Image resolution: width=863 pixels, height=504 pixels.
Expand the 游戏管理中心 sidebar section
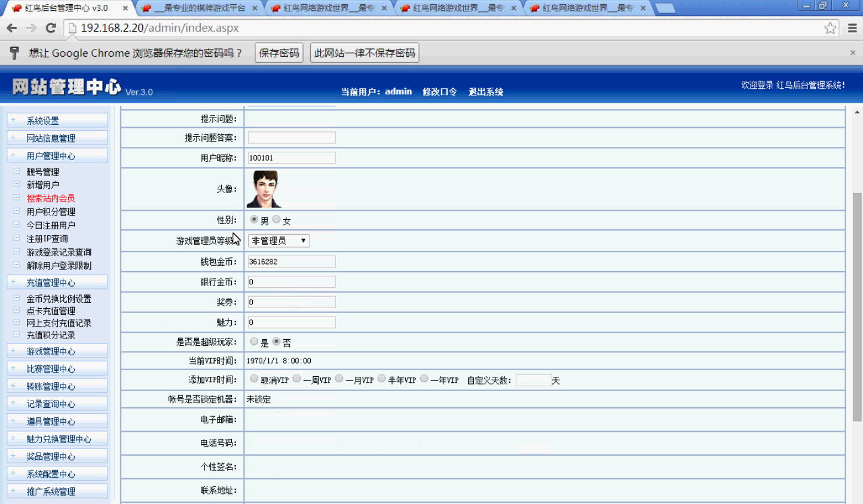pos(51,351)
